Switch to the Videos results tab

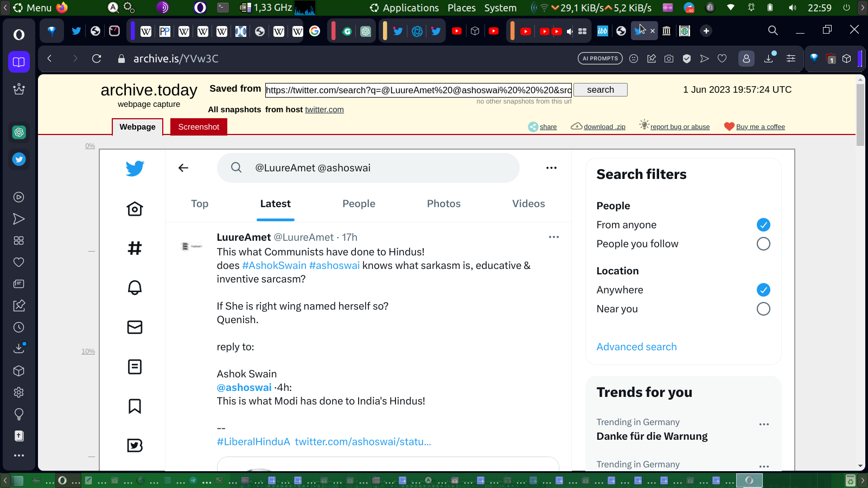click(528, 204)
